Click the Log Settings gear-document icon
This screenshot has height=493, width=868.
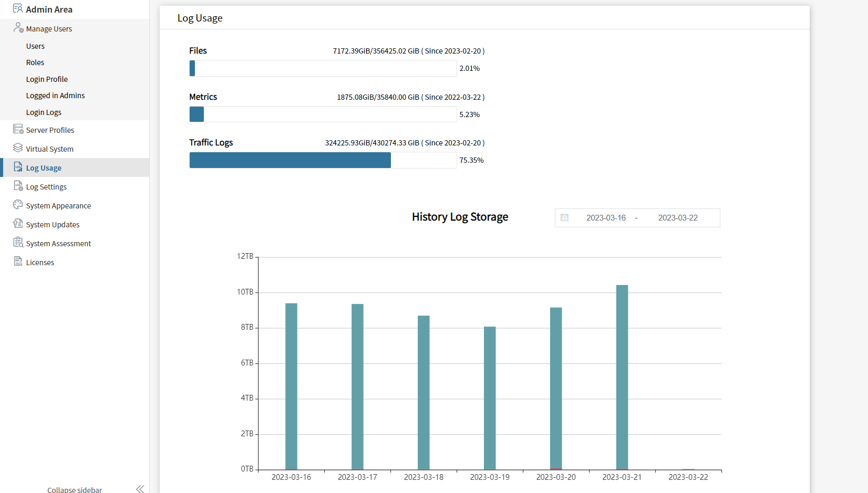click(18, 186)
